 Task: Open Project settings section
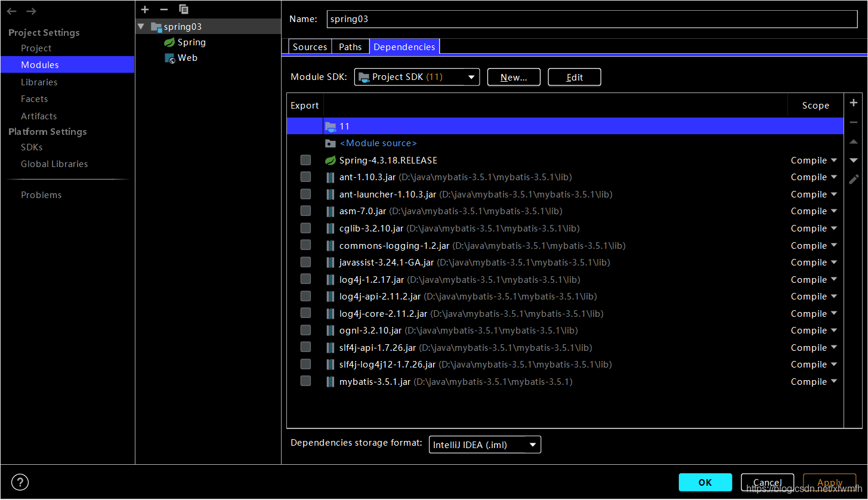tap(36, 48)
